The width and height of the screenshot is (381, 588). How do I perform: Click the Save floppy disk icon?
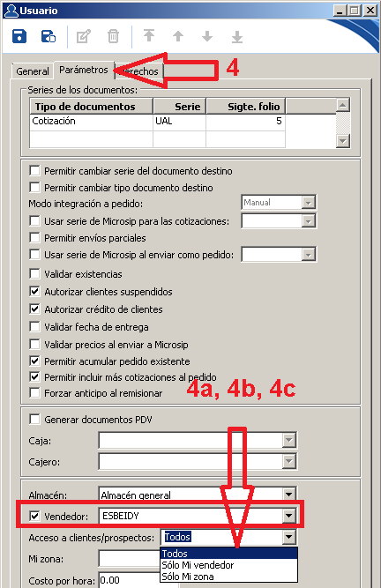tap(19, 36)
